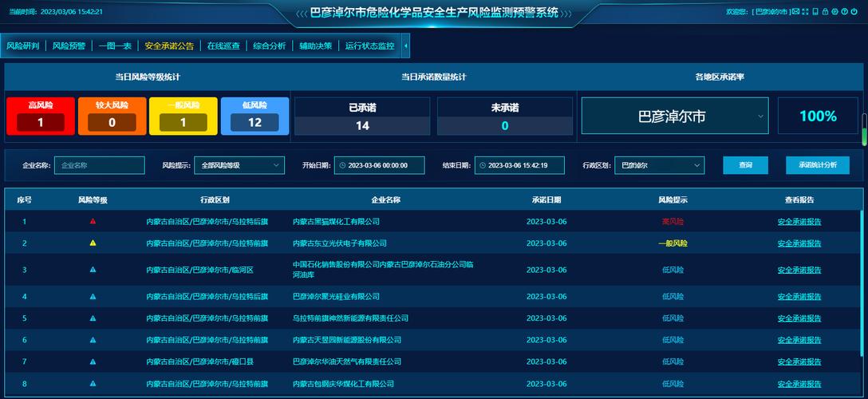
Task: Go to the 在线巡查 tab
Action: (223, 46)
